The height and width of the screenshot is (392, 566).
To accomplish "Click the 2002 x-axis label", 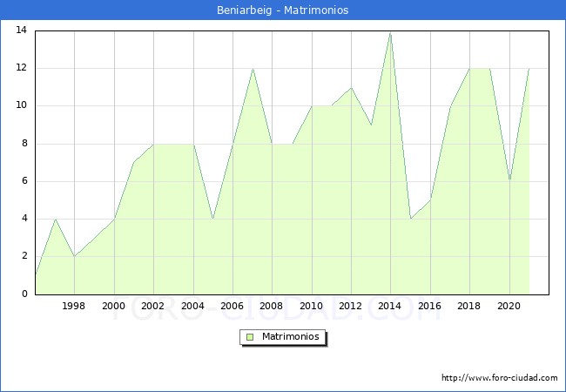I will (x=152, y=306).
